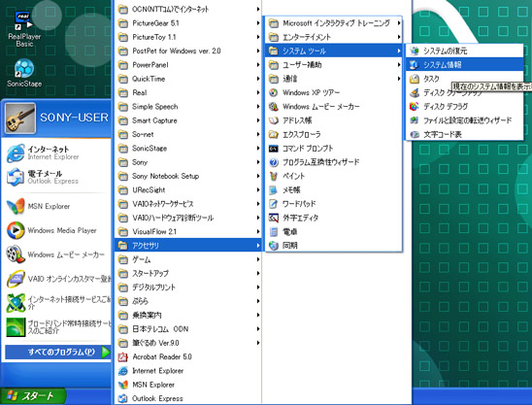Screen dimensions: 532x405
Task: Open 外字エディタ
Action: 334,218
